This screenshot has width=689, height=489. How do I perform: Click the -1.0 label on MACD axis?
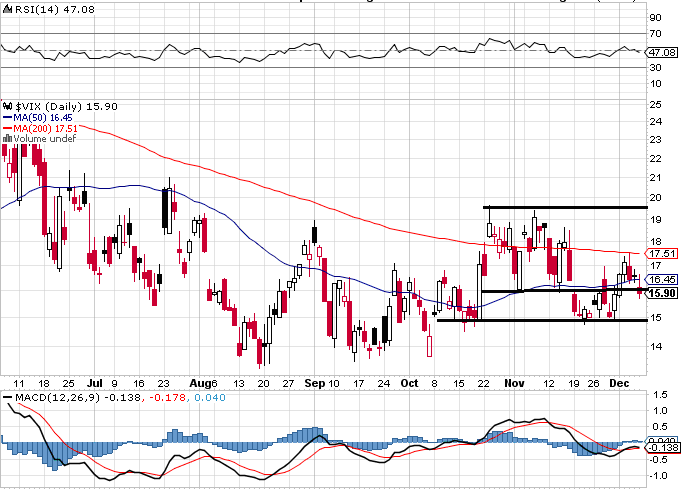659,476
